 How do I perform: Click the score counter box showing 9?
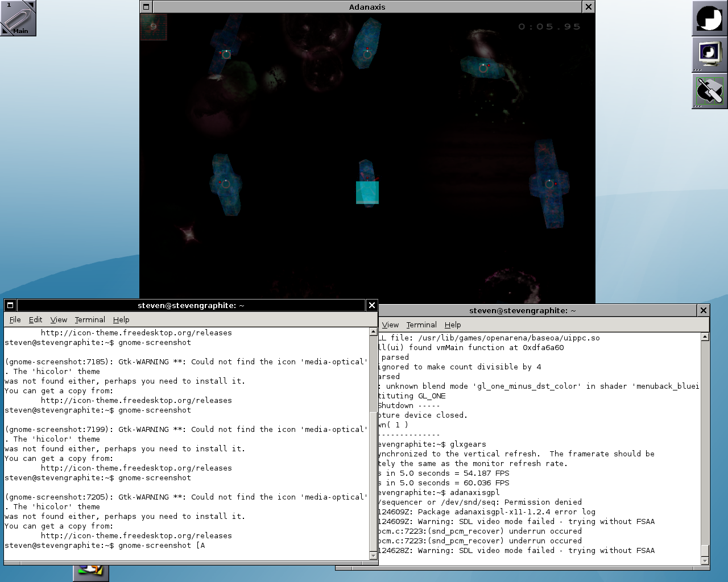154,27
